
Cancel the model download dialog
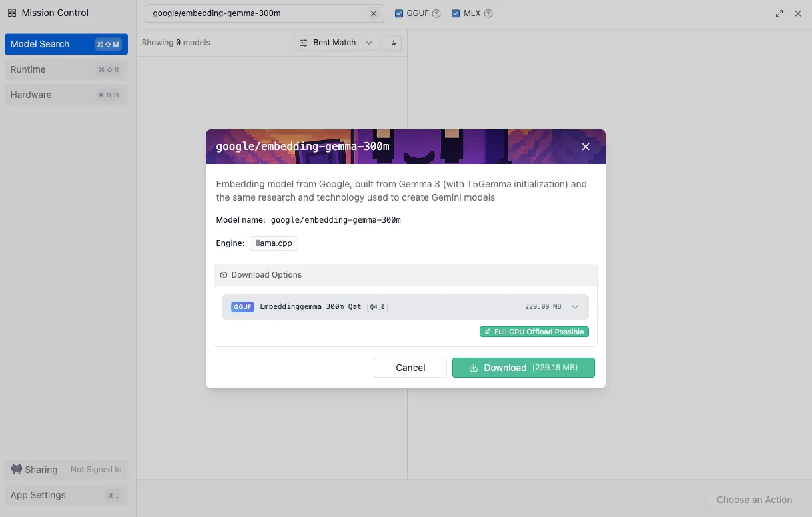[410, 368]
